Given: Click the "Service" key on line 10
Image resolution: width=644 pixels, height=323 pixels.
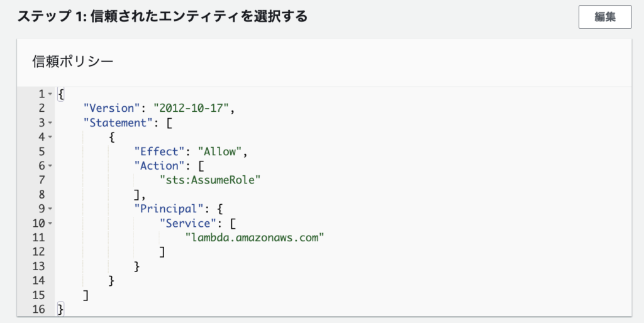Looking at the screenshot, I should 187,223.
